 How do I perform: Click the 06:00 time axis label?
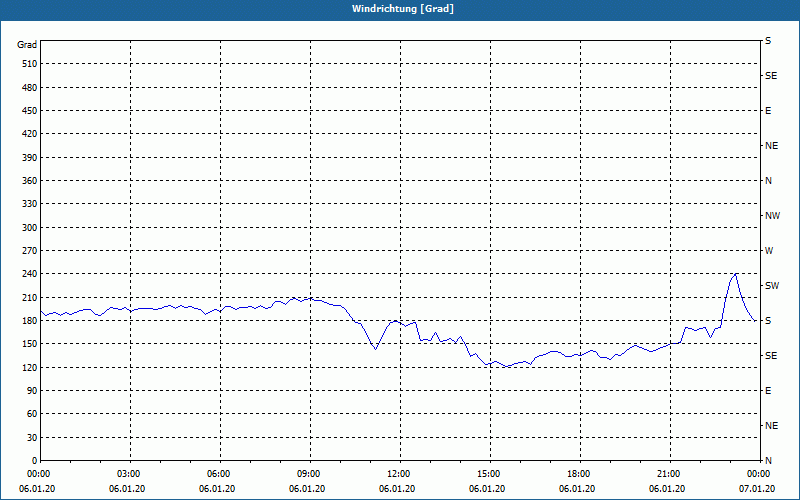pos(221,474)
